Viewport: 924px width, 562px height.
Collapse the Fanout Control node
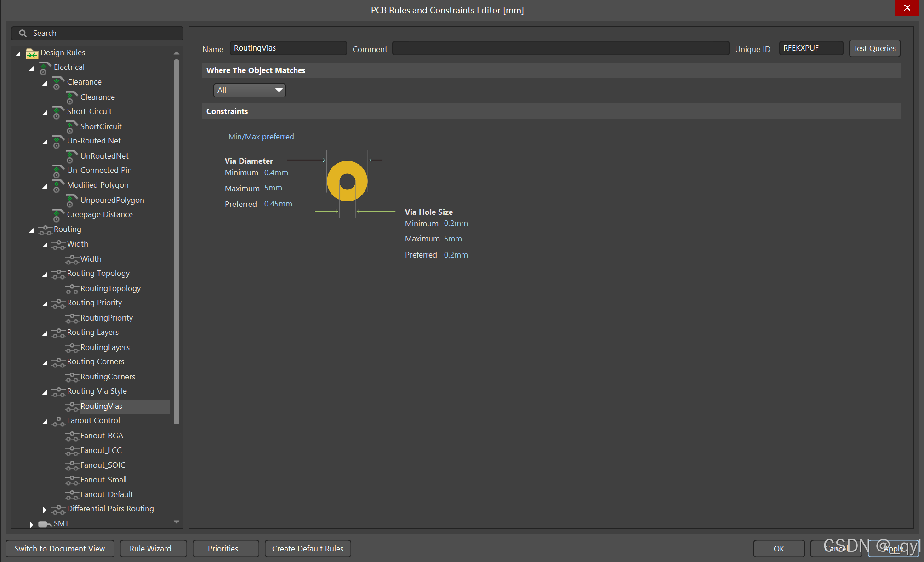coord(45,421)
